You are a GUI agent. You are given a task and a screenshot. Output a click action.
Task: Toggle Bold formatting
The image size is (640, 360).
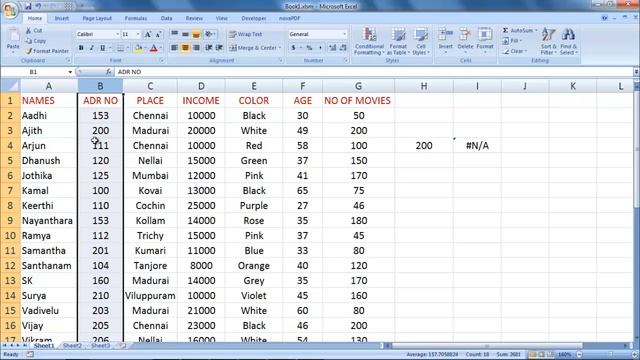click(x=81, y=48)
